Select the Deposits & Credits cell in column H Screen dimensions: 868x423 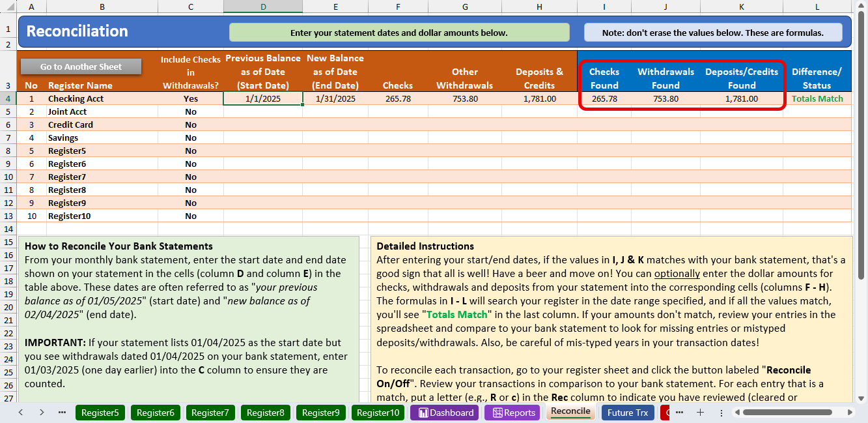point(539,98)
